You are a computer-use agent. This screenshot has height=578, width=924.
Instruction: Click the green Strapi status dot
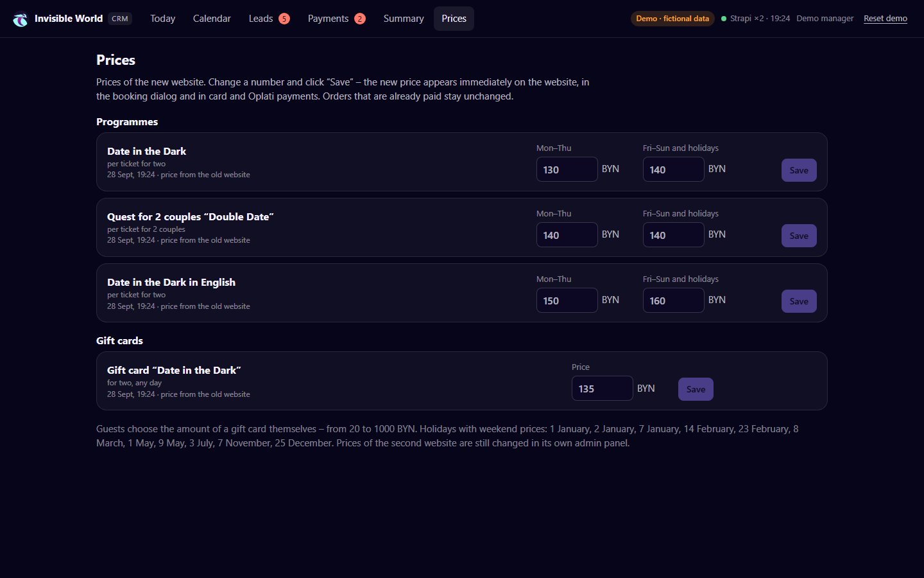pos(724,19)
